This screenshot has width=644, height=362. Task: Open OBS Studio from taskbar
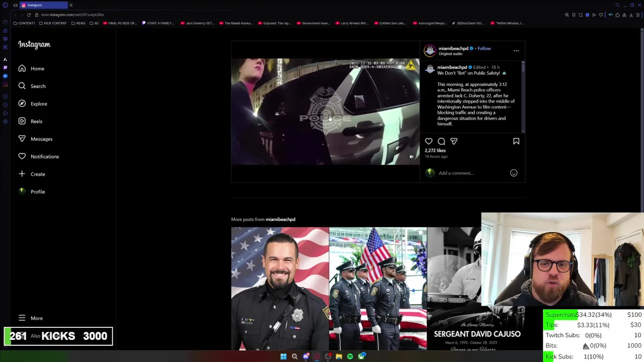(328, 356)
